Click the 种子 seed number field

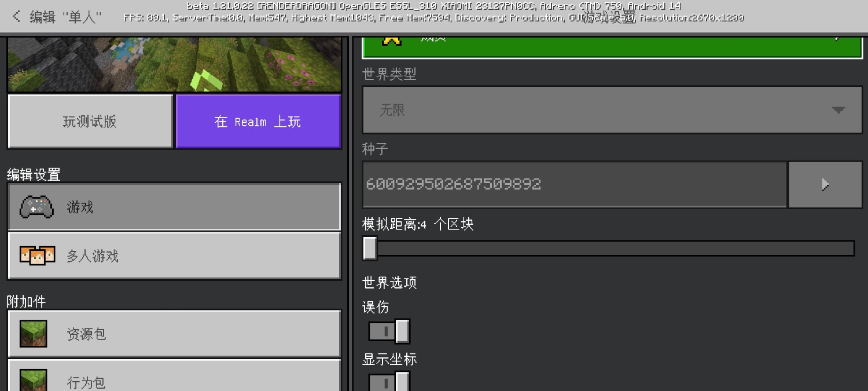575,184
